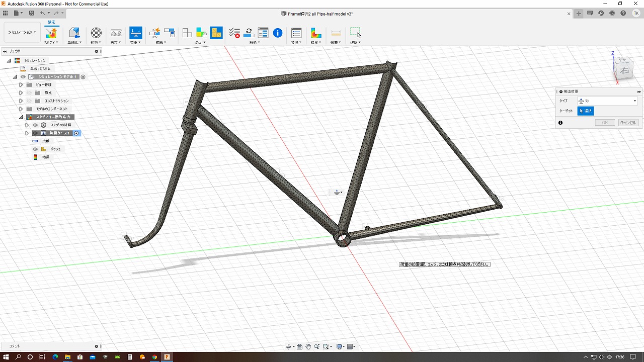Click the Pan hand tool in navigation bar
This screenshot has width=644, height=362.
[x=308, y=346]
